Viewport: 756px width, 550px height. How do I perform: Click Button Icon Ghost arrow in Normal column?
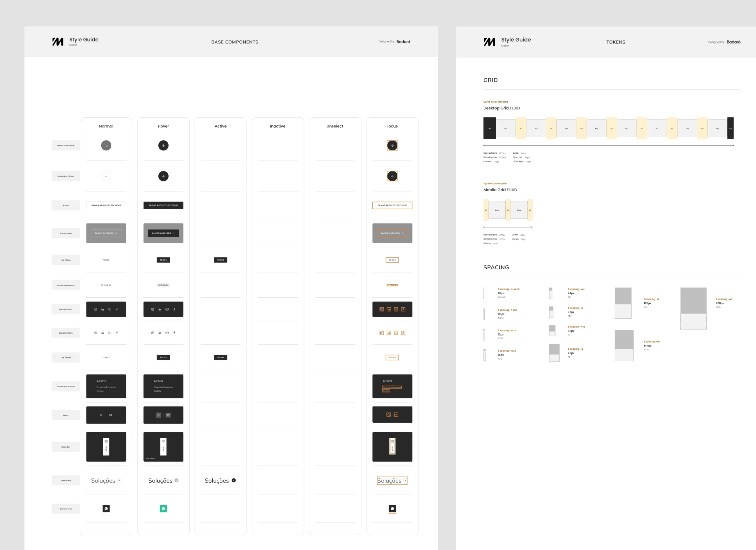(x=106, y=176)
